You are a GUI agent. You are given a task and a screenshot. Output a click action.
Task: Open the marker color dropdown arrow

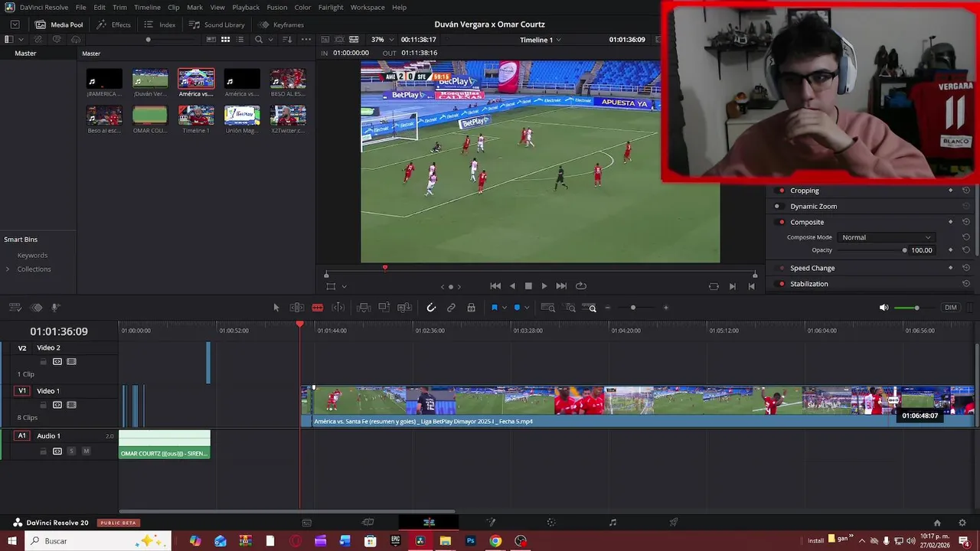point(527,308)
